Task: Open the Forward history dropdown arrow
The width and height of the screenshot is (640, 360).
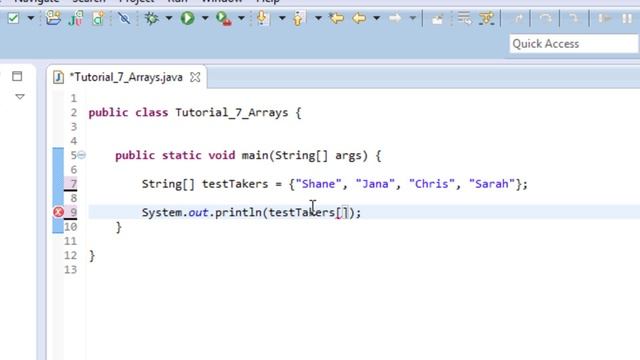Action: 413,18
